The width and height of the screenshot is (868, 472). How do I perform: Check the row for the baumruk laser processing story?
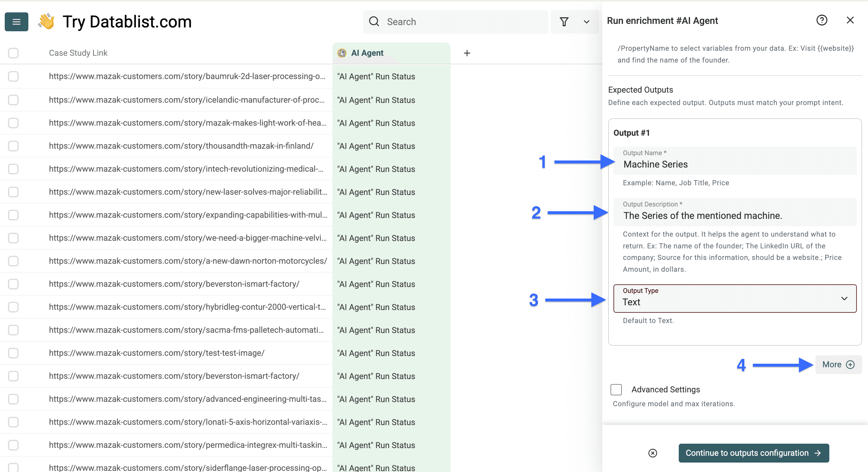tap(13, 76)
